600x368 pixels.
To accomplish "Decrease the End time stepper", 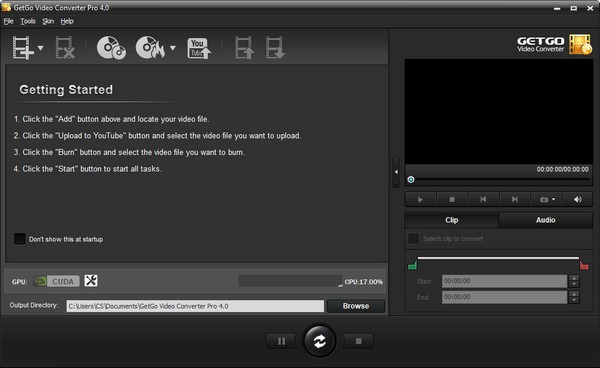I will coord(574,300).
